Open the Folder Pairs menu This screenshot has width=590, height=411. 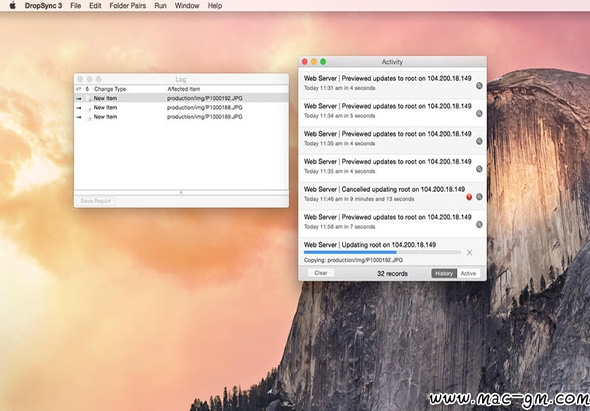click(128, 6)
